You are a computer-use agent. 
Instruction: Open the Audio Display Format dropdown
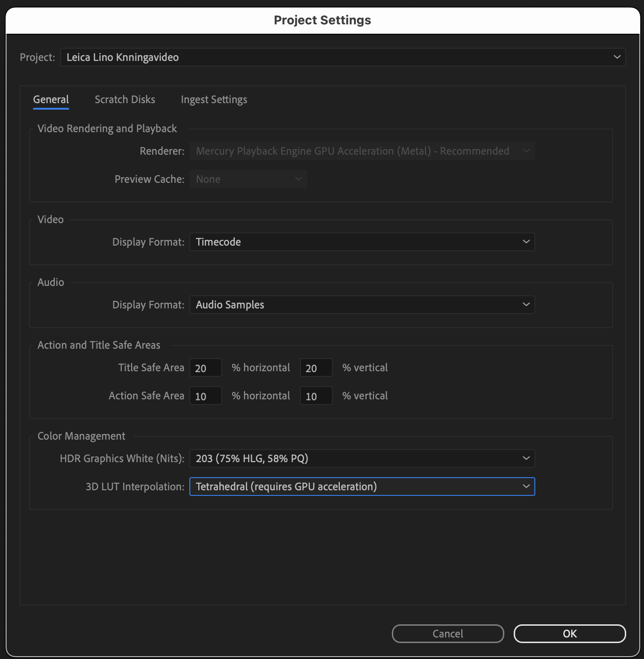click(x=361, y=305)
